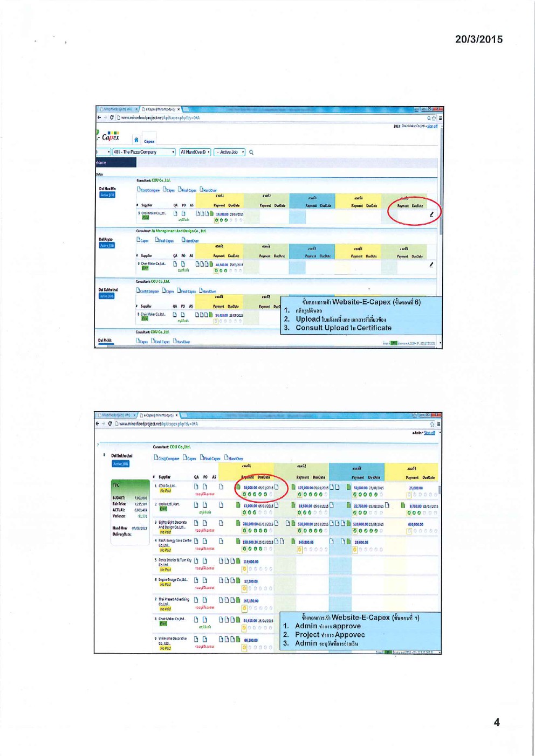
Task: Click the Home icon beside the Capex tab
Action: 136,140
